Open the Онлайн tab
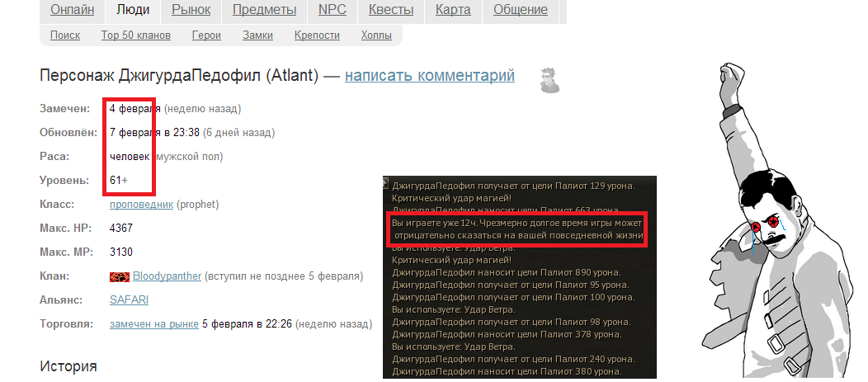Screen dimensions: 868x382 pos(72,9)
